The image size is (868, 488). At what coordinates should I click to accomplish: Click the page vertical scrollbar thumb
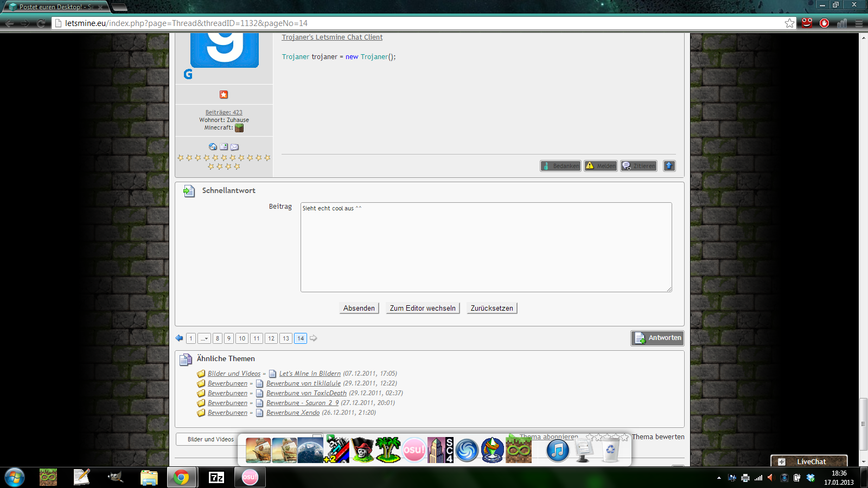[863, 423]
